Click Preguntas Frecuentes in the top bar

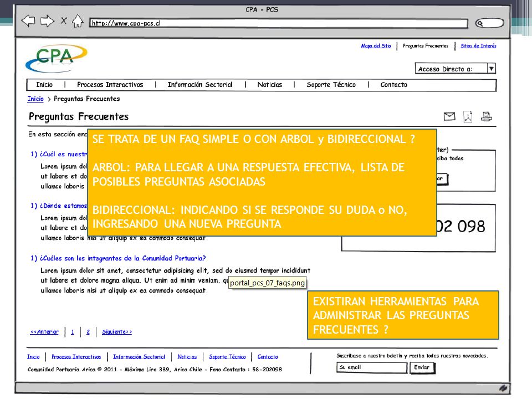(426, 46)
